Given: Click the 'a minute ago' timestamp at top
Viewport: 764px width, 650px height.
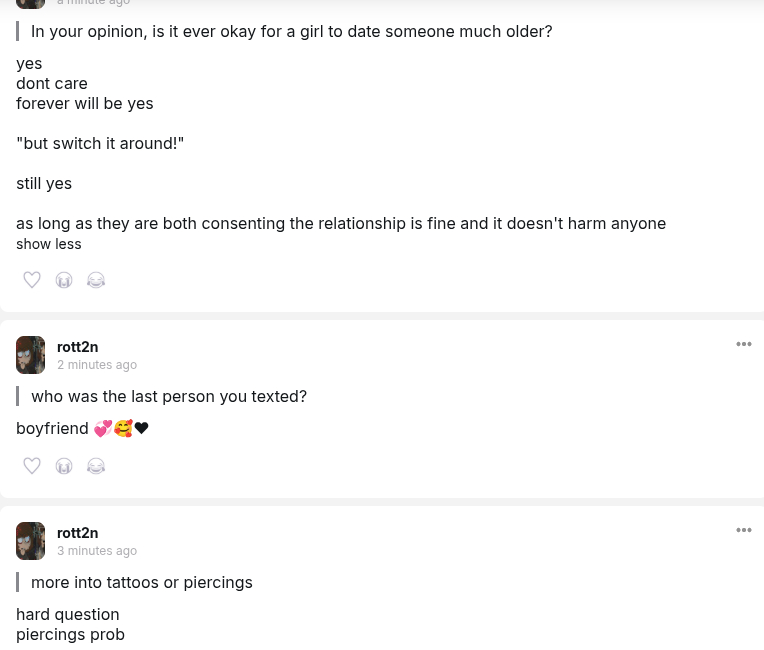Looking at the screenshot, I should pyautogui.click(x=93, y=3).
